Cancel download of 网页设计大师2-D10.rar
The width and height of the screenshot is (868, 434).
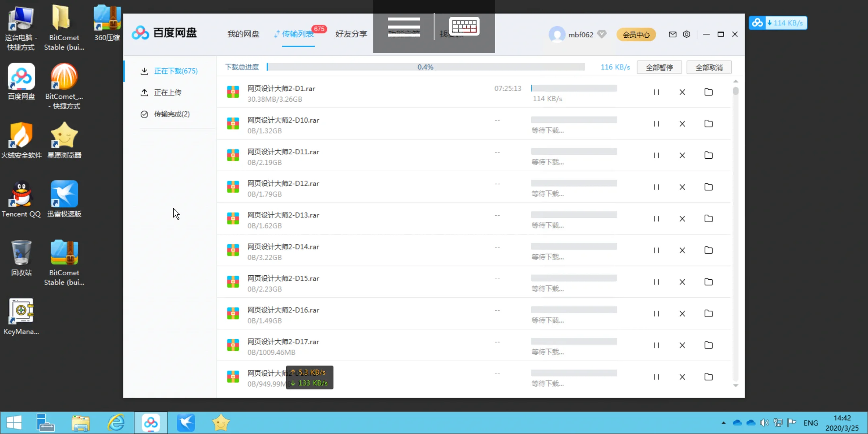click(683, 124)
